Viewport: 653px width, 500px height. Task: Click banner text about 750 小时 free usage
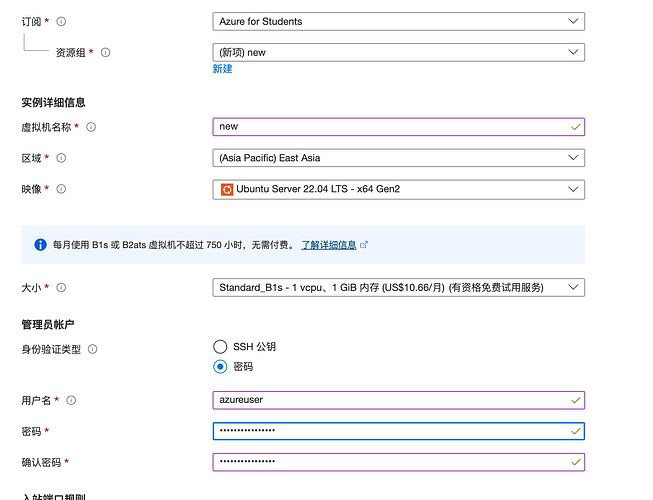[x=174, y=245]
